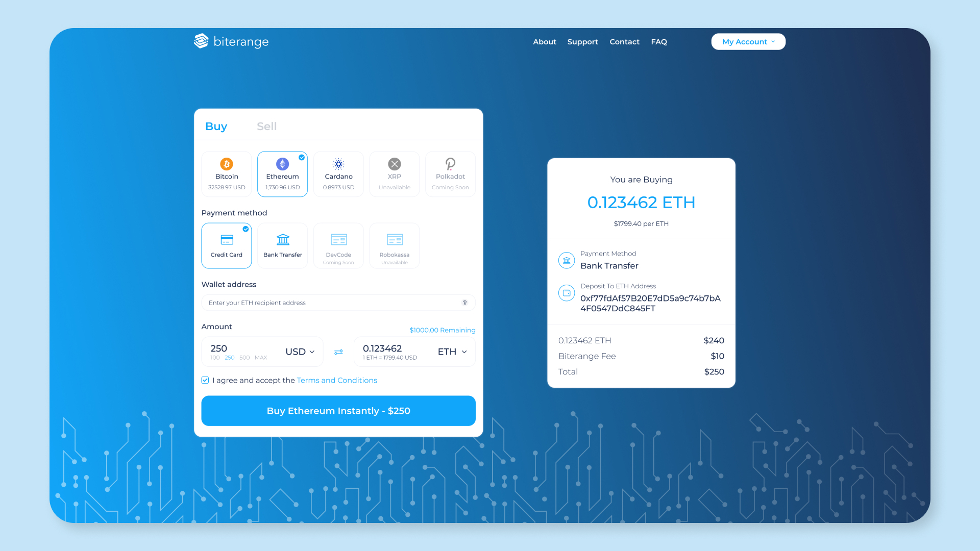The width and height of the screenshot is (980, 551).
Task: Click the swap currencies arrows icon
Action: point(338,352)
